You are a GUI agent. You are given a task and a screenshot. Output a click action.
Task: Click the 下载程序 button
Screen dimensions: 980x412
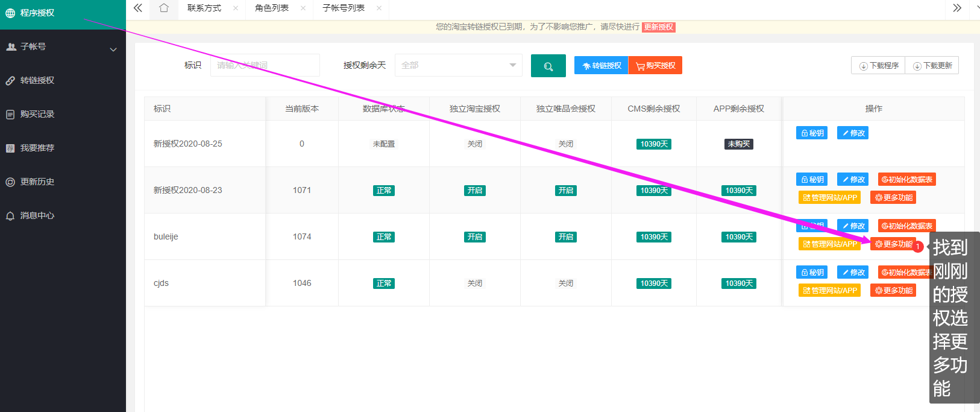point(879,66)
